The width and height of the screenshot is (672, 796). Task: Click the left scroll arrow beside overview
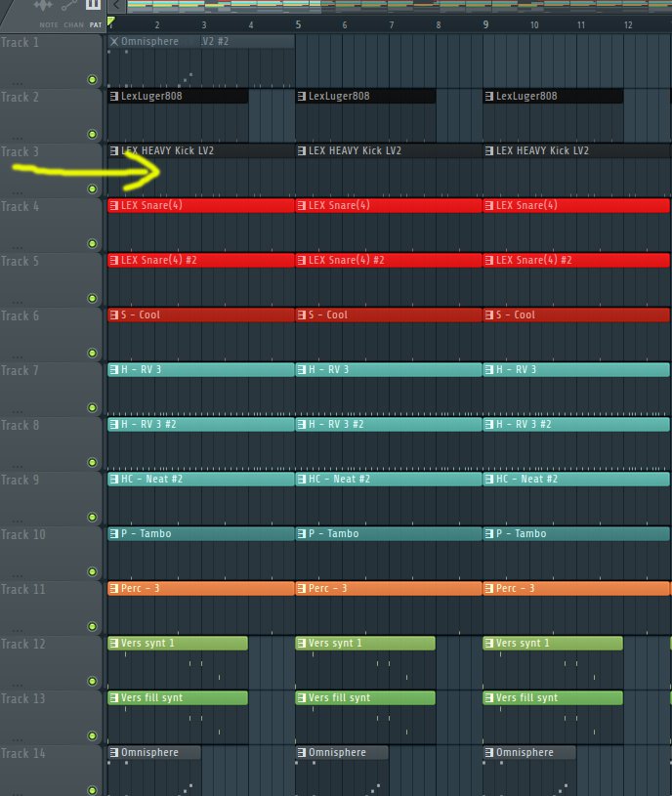tap(116, 6)
